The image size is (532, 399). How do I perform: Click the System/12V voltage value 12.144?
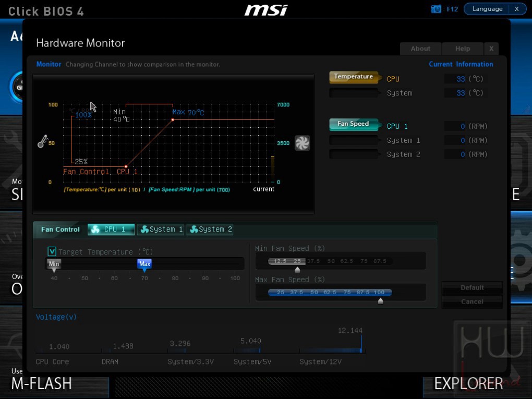point(350,331)
